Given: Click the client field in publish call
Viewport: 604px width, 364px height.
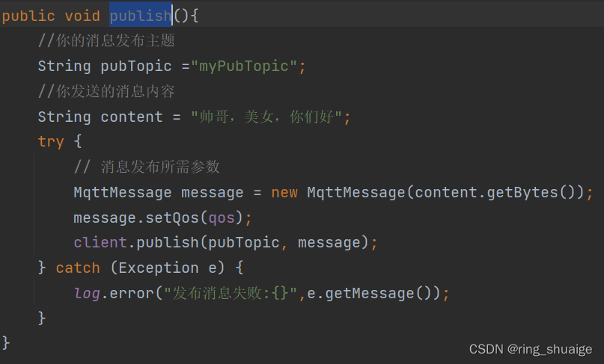Looking at the screenshot, I should click(100, 242).
